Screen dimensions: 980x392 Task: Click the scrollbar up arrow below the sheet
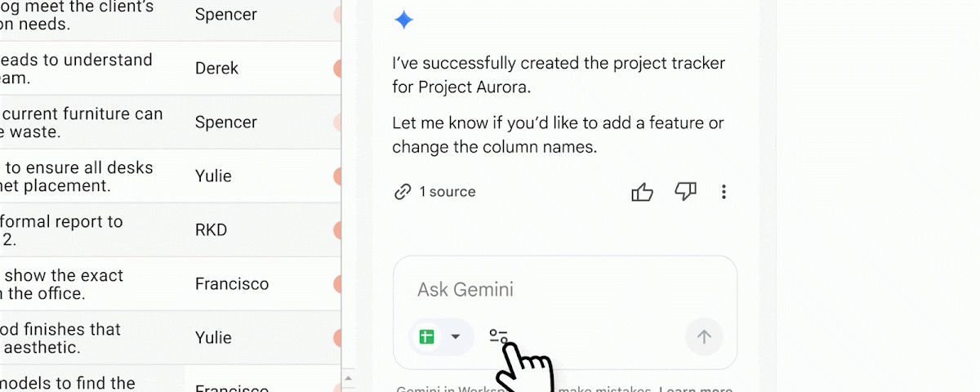click(x=348, y=378)
